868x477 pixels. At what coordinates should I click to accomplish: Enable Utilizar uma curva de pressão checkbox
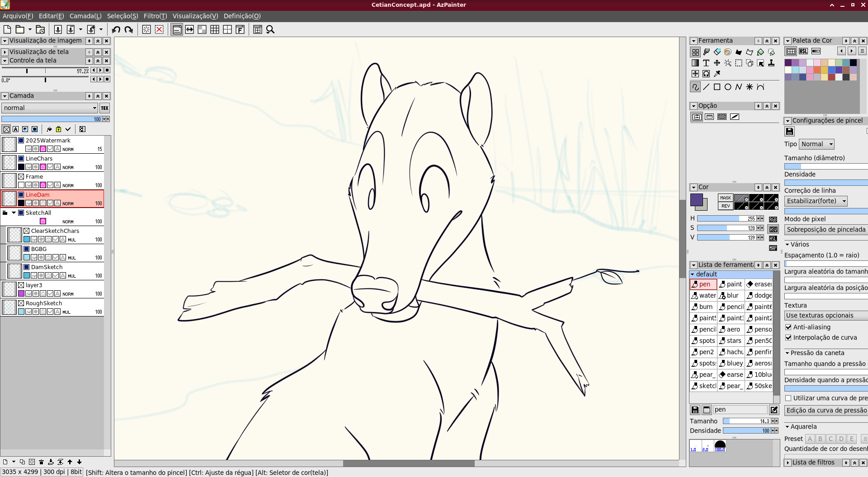pos(788,398)
